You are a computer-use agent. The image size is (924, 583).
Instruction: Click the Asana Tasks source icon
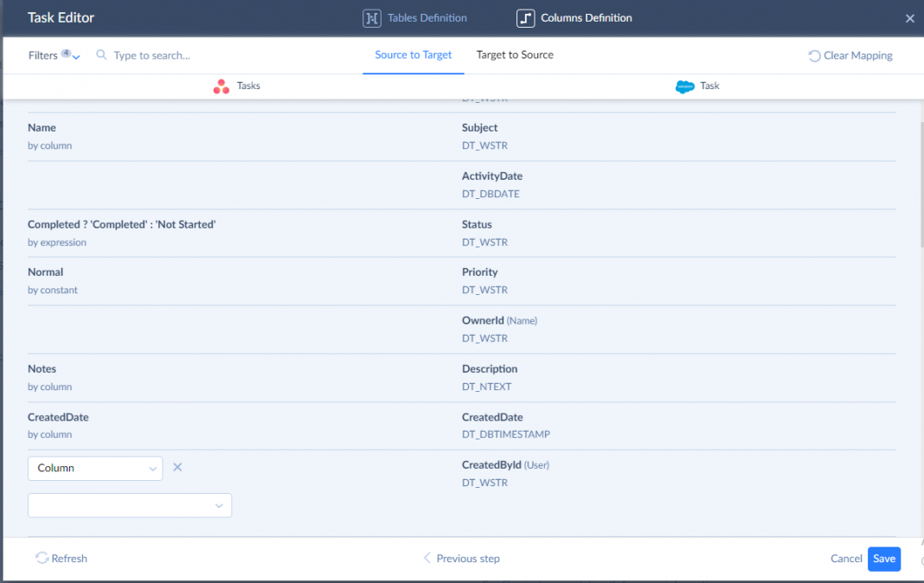tap(221, 86)
